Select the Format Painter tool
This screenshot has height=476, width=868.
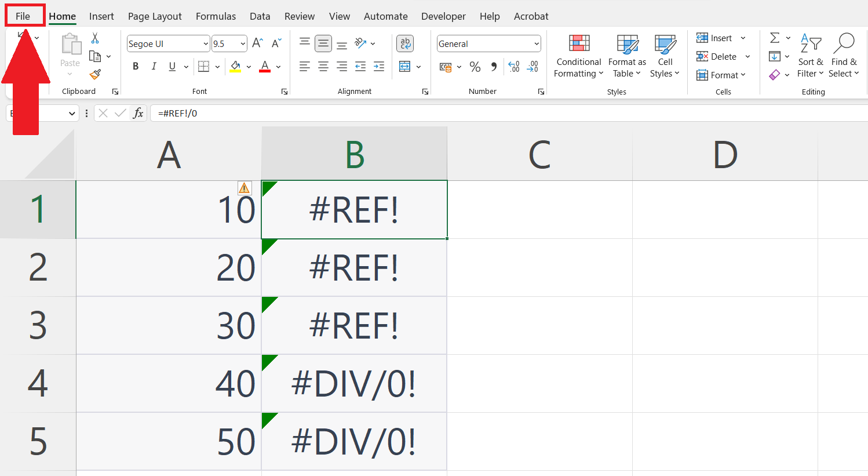pyautogui.click(x=94, y=74)
